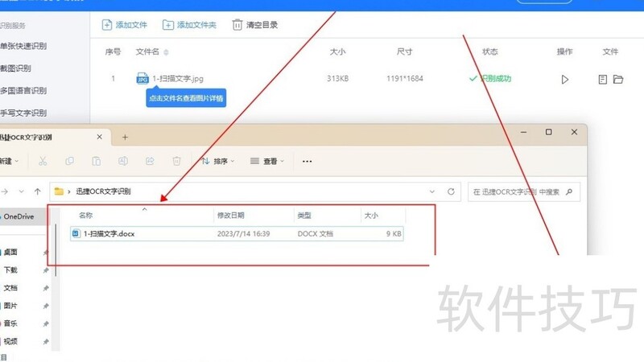The height and width of the screenshot is (362, 644).
Task: Expand the address bar history dropdown
Action: coord(432,191)
